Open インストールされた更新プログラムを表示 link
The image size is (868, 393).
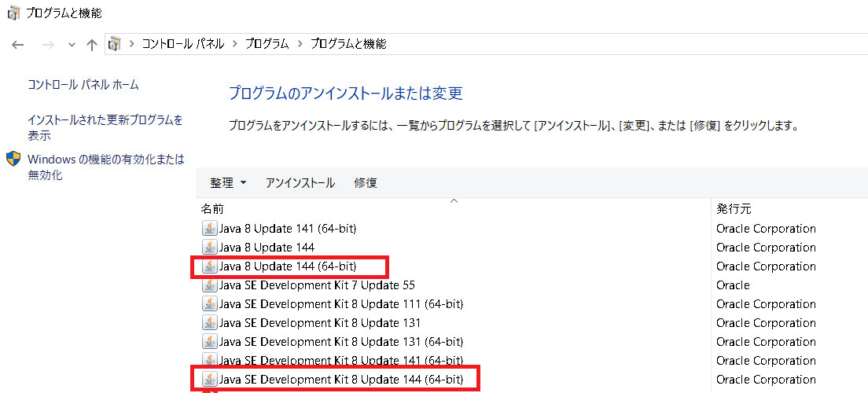[105, 127]
